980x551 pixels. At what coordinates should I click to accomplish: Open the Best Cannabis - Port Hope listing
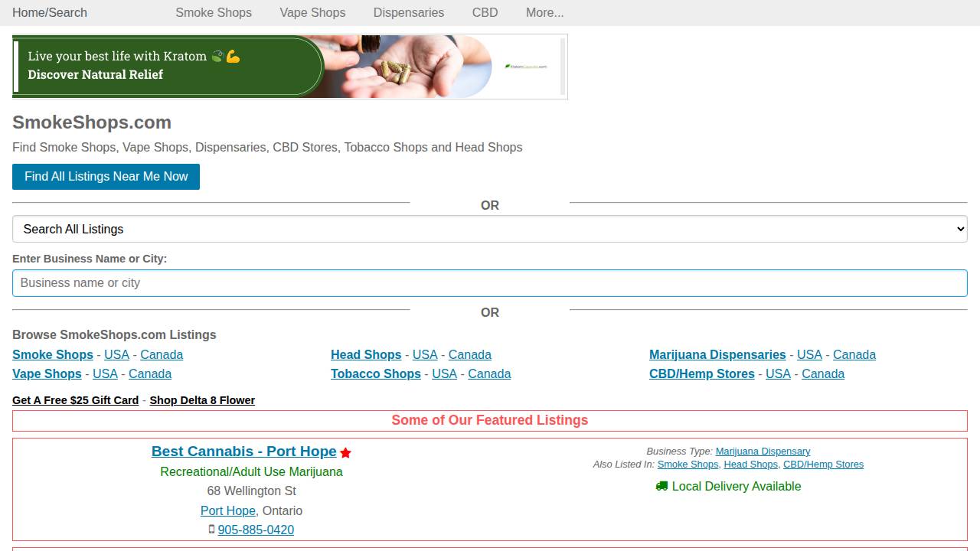click(x=243, y=452)
